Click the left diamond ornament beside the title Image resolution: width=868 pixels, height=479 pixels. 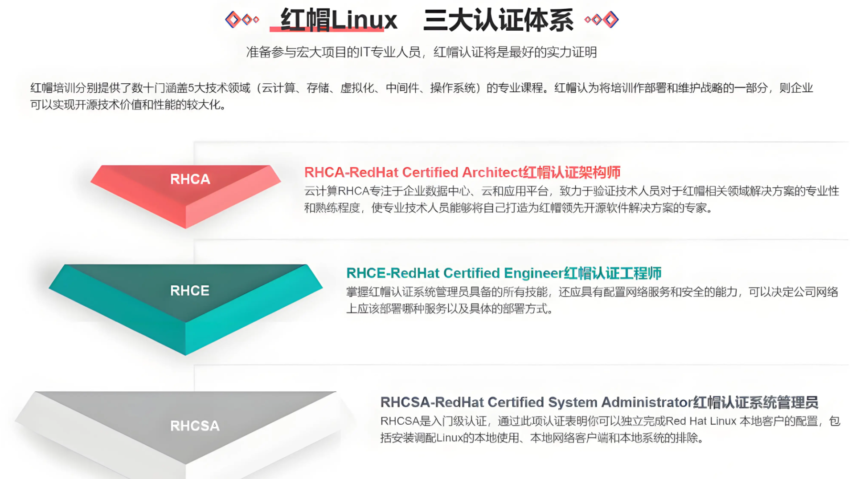pyautogui.click(x=242, y=20)
